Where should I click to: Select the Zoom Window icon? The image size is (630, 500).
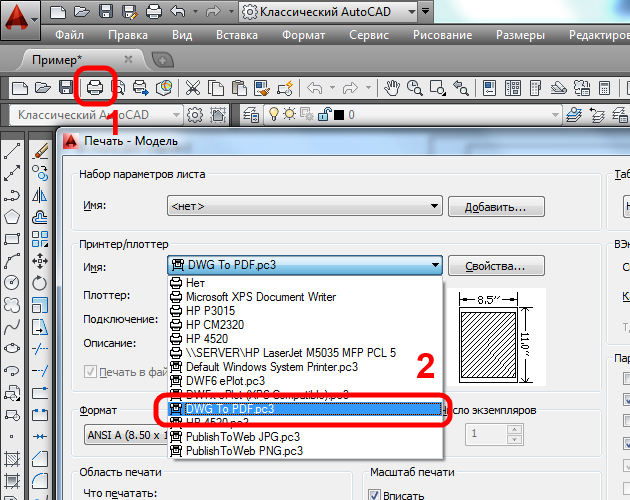pos(438,88)
